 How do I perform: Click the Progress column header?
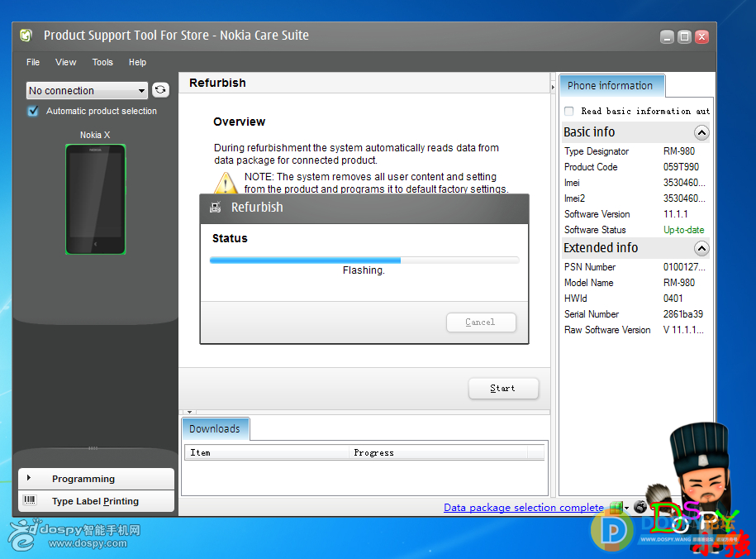coord(438,453)
